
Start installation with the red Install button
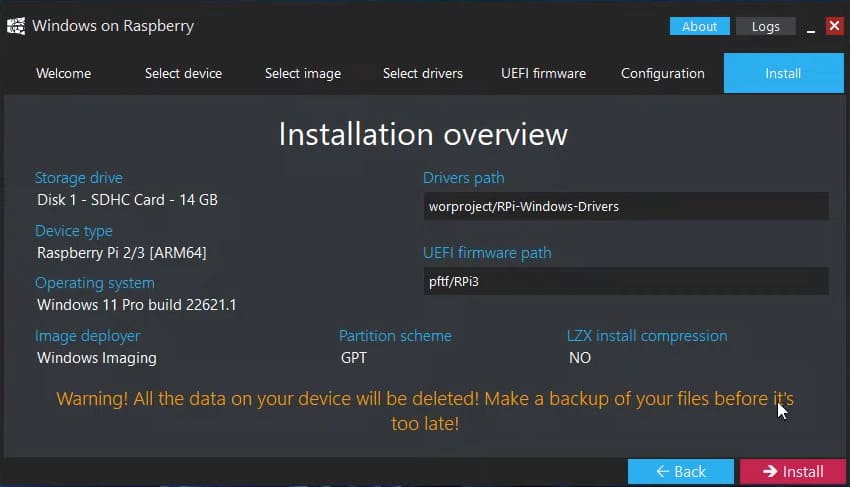coord(792,471)
